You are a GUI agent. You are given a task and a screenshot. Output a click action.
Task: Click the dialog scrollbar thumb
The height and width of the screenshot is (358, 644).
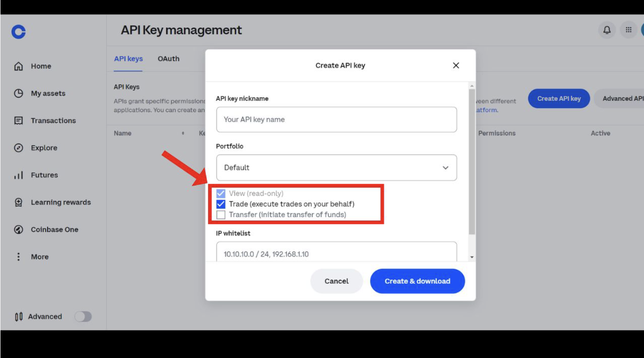[x=472, y=162]
